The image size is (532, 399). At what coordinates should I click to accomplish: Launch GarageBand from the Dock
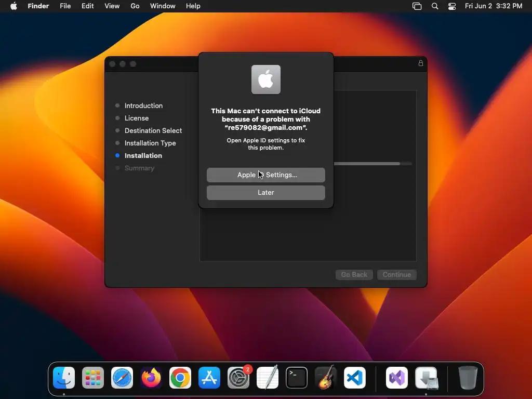tap(326, 378)
